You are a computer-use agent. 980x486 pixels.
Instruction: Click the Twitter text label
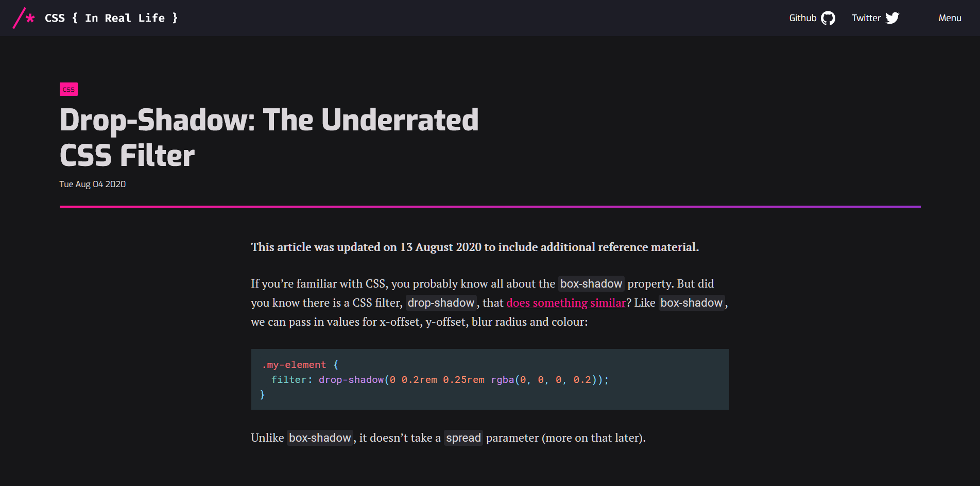point(866,18)
